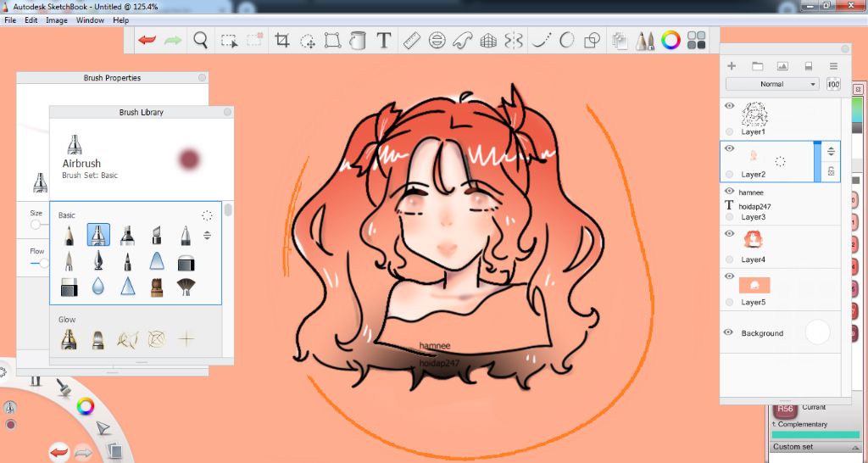868x463 pixels.
Task: Toggle the lock circle on Layer5
Action: [x=729, y=302]
